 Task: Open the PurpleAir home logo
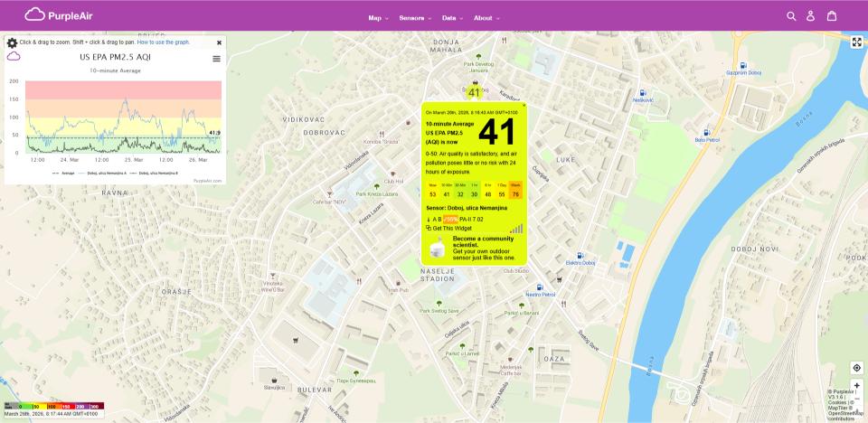58,15
